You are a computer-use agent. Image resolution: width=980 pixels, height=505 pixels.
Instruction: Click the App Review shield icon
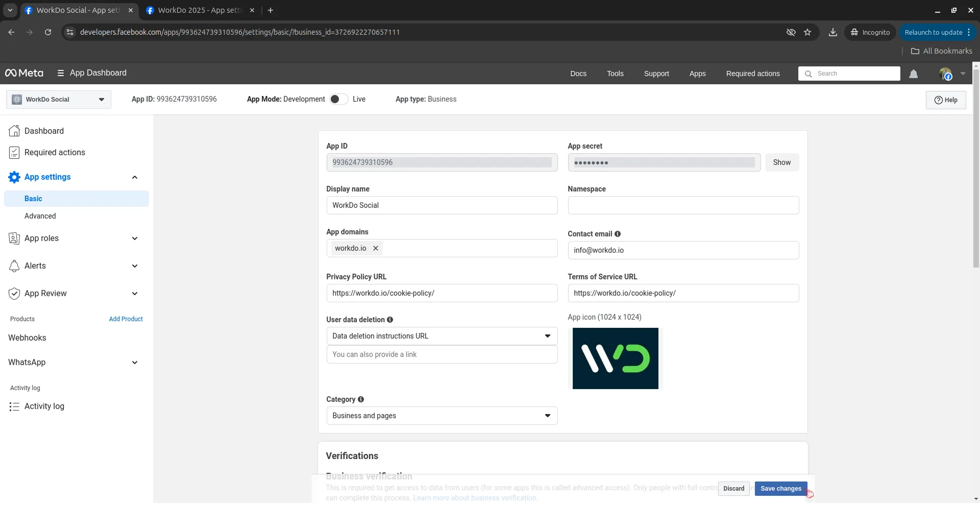(14, 294)
